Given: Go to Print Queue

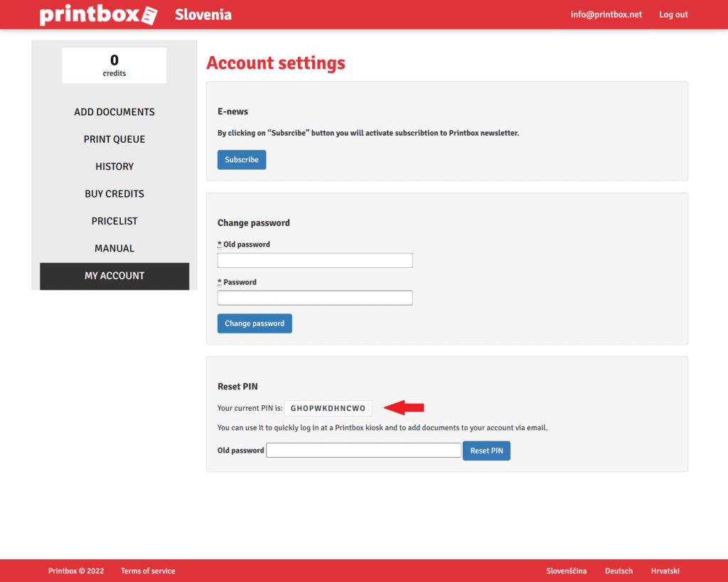Looking at the screenshot, I should (x=114, y=139).
